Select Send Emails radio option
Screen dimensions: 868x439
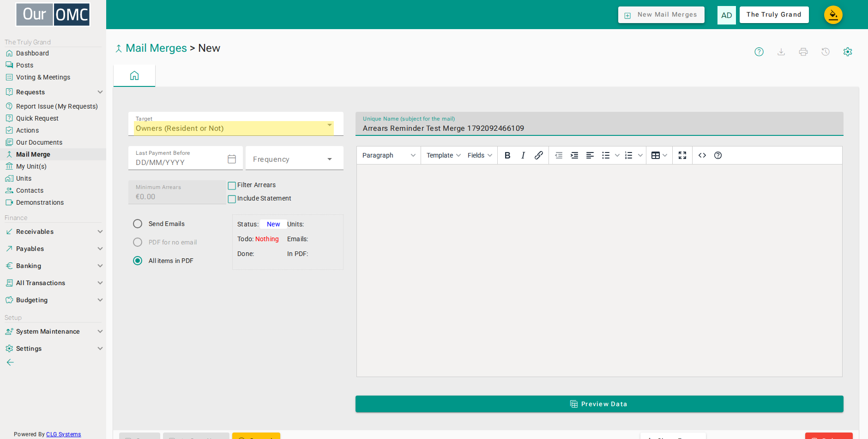pyautogui.click(x=138, y=224)
